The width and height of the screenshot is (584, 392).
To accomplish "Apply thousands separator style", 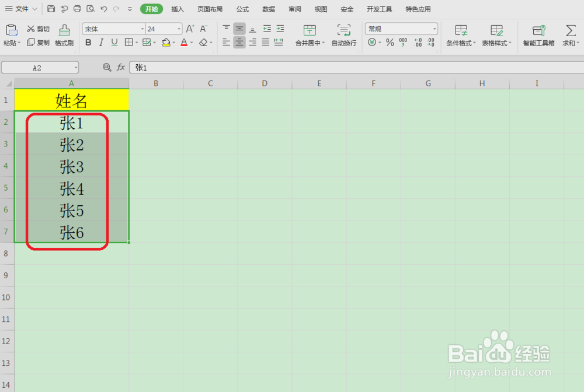I will 403,43.
